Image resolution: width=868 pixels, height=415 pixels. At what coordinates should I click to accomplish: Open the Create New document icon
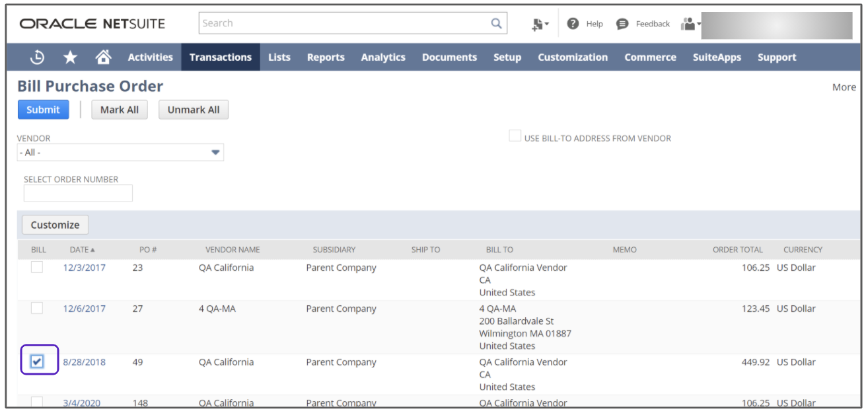click(x=540, y=24)
